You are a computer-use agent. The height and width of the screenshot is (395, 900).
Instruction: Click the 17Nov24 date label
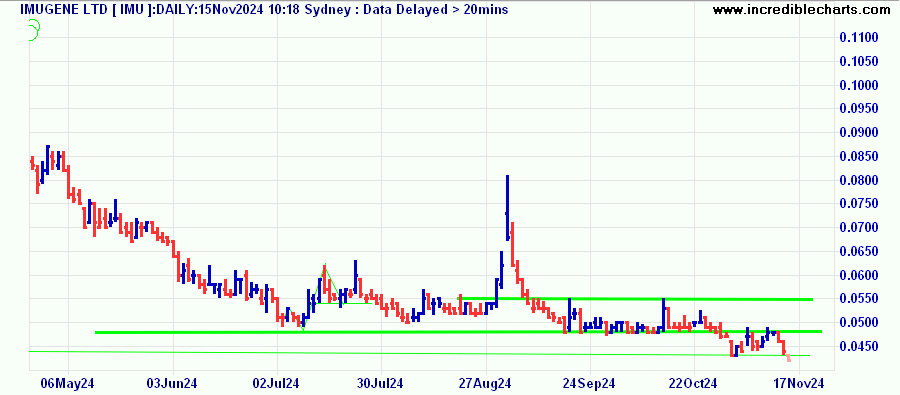(799, 384)
